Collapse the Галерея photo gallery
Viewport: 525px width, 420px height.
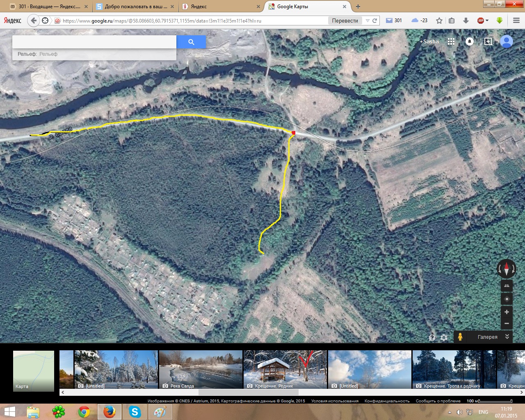(507, 337)
